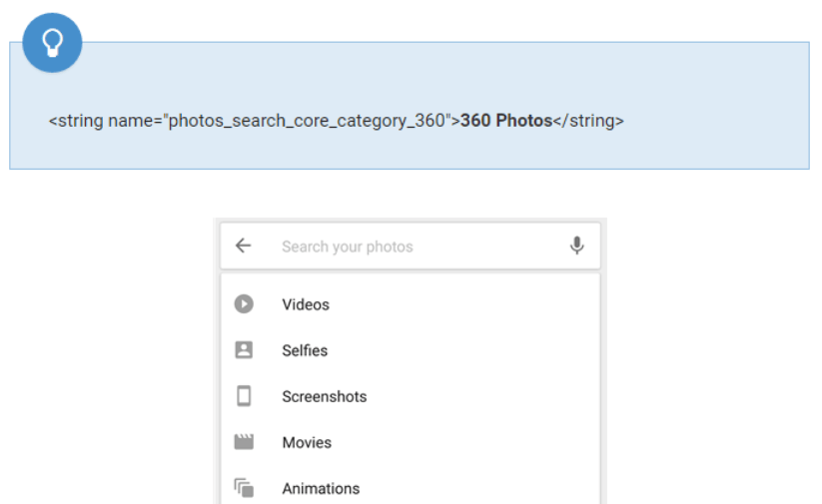Click the Selfies portrait icon
Viewport: 822px width, 504px height.
244,350
